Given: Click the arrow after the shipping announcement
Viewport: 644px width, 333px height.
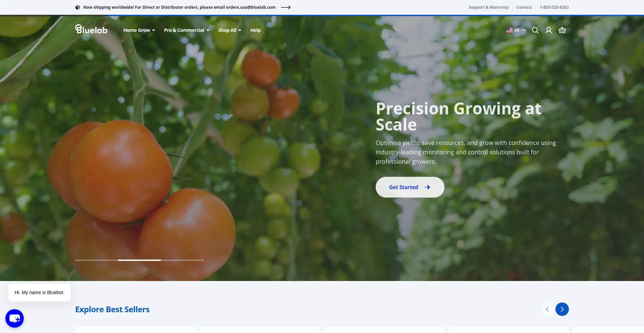Looking at the screenshot, I should tap(286, 7).
